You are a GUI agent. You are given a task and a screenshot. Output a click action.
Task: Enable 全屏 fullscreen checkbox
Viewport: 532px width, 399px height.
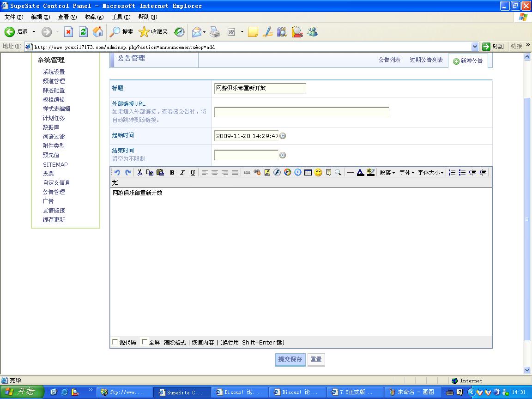click(x=144, y=342)
